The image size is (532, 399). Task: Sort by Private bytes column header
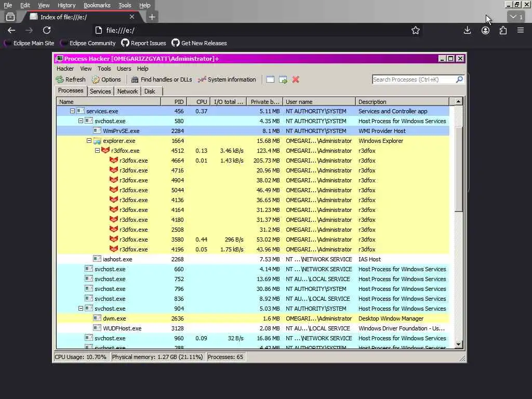coord(264,102)
